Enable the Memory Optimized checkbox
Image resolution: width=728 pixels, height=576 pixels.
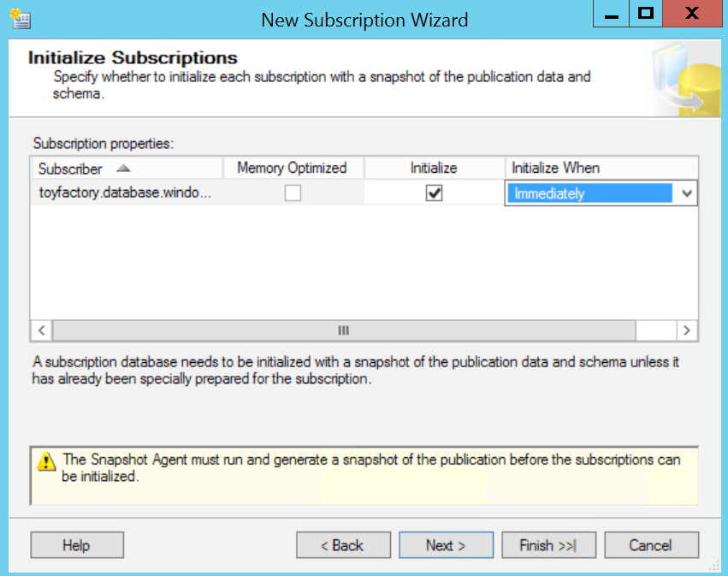pos(293,193)
